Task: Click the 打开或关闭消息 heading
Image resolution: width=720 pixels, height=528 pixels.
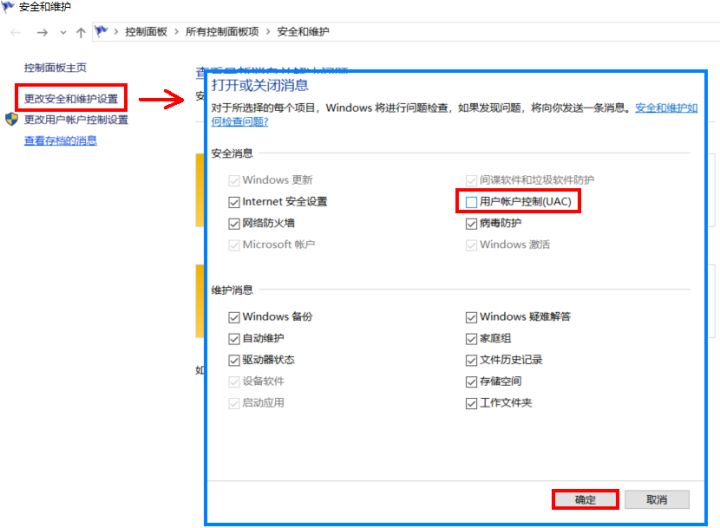Action: [260, 85]
